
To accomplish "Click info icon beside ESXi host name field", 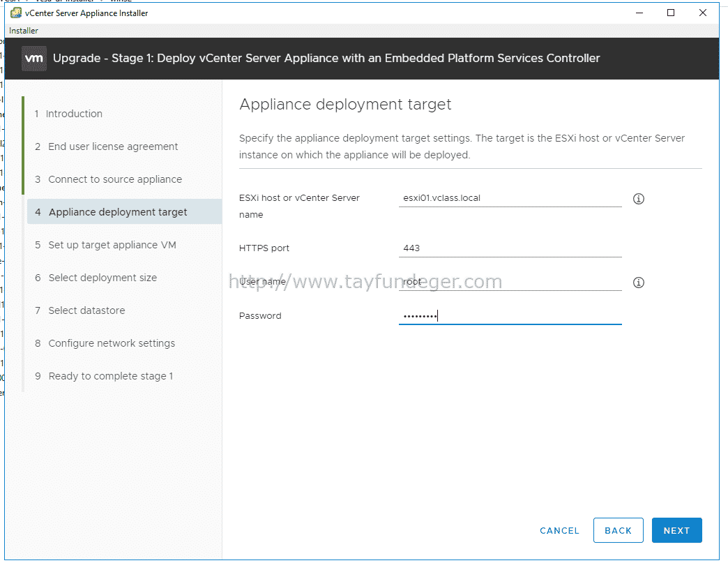I will coord(638,199).
